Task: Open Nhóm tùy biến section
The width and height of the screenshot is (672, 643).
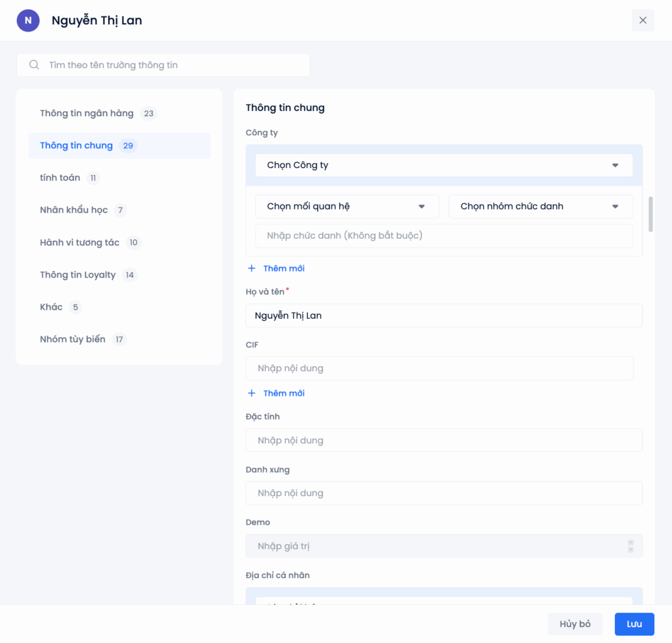Action: [119, 339]
